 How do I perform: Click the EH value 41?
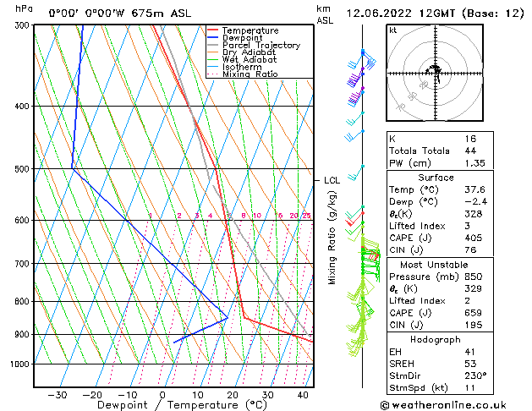point(470,352)
